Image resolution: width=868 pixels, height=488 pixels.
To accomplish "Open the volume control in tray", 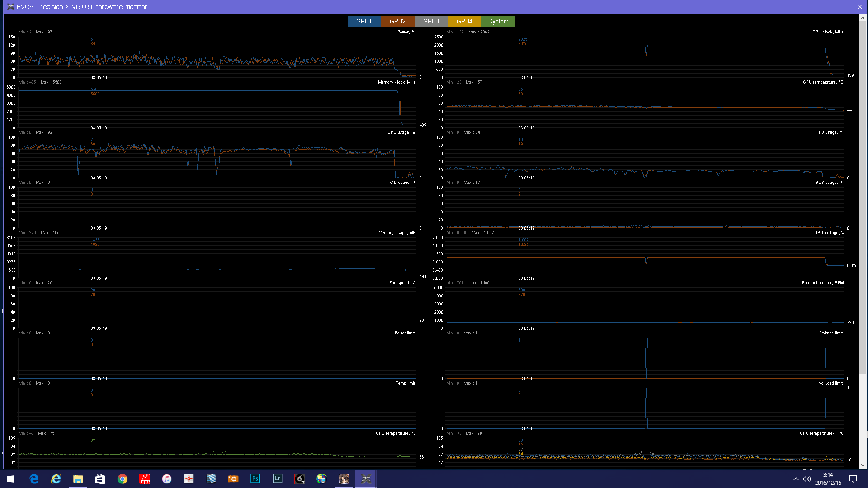I will pyautogui.click(x=807, y=479).
